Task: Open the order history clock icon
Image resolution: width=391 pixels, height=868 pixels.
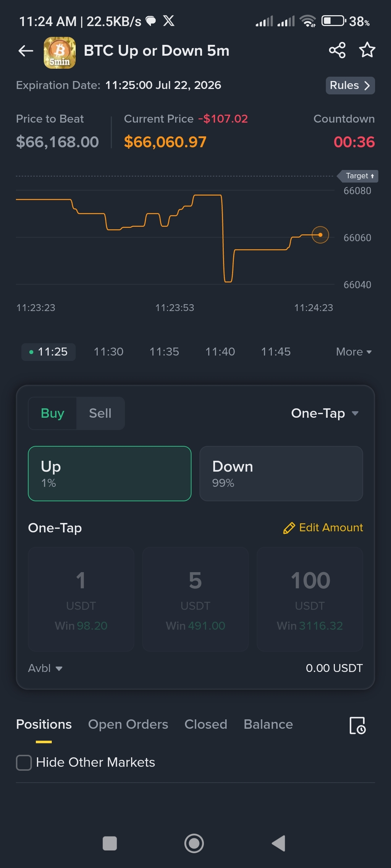Action: pos(357,726)
